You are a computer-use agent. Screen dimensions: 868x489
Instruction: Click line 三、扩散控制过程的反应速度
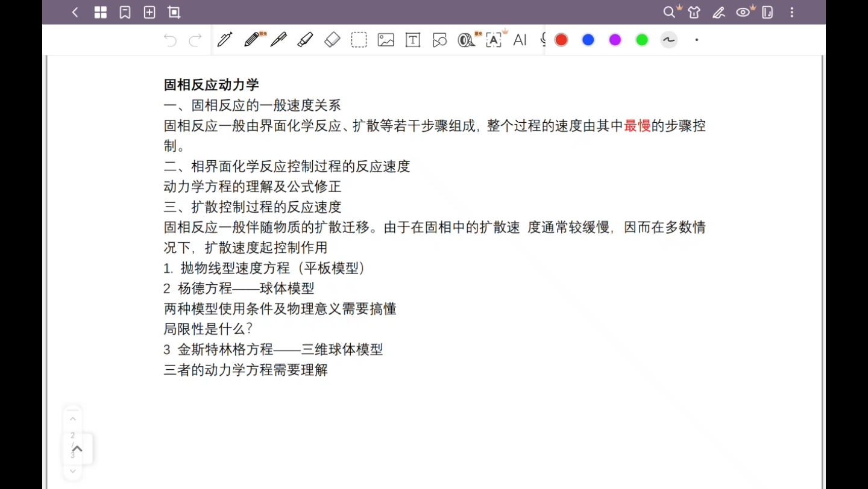tap(253, 207)
